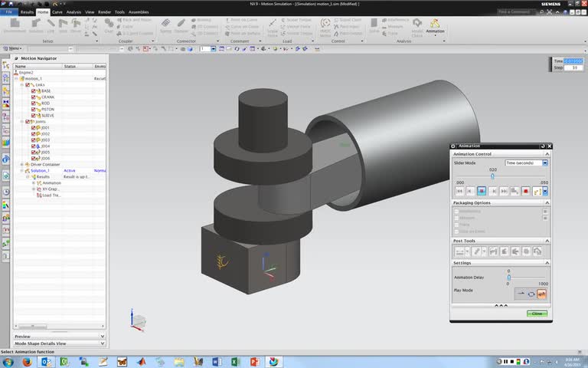The width and height of the screenshot is (588, 368).
Task: Select the loop play mode icon
Action: 531,293
